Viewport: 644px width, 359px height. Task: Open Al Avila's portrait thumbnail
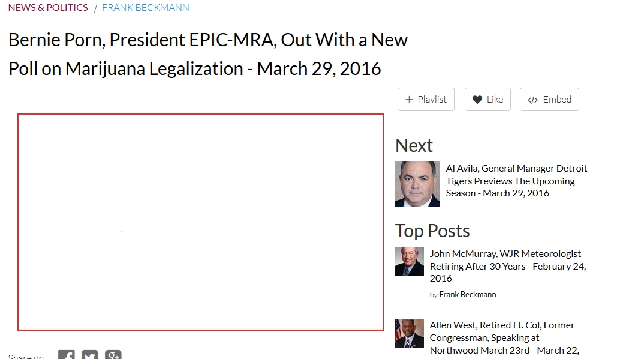[417, 184]
